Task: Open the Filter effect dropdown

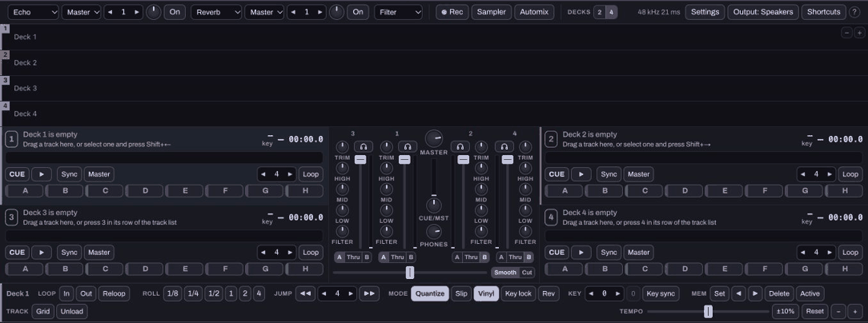Action: [x=399, y=12]
